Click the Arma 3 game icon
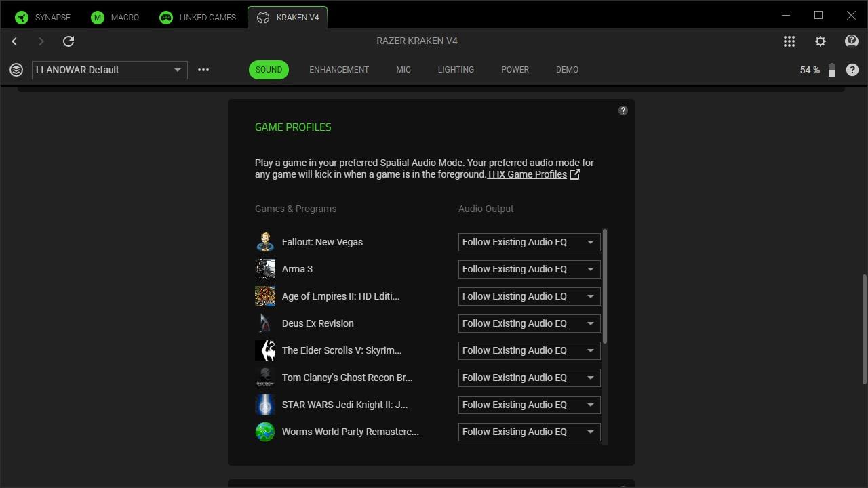The height and width of the screenshot is (488, 868). click(265, 269)
